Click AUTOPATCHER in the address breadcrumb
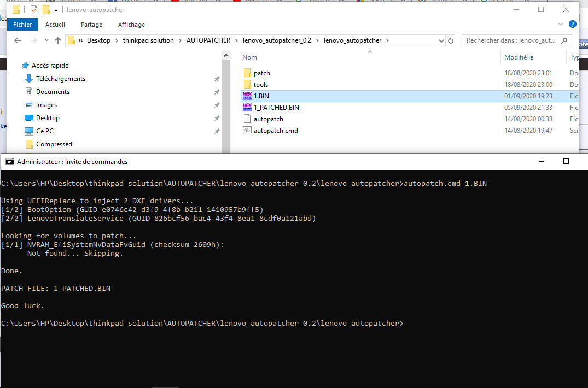Viewport: 588px width, 388px height. point(208,40)
